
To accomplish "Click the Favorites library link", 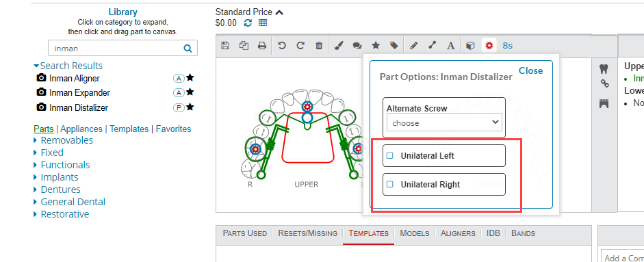I will coord(174,129).
